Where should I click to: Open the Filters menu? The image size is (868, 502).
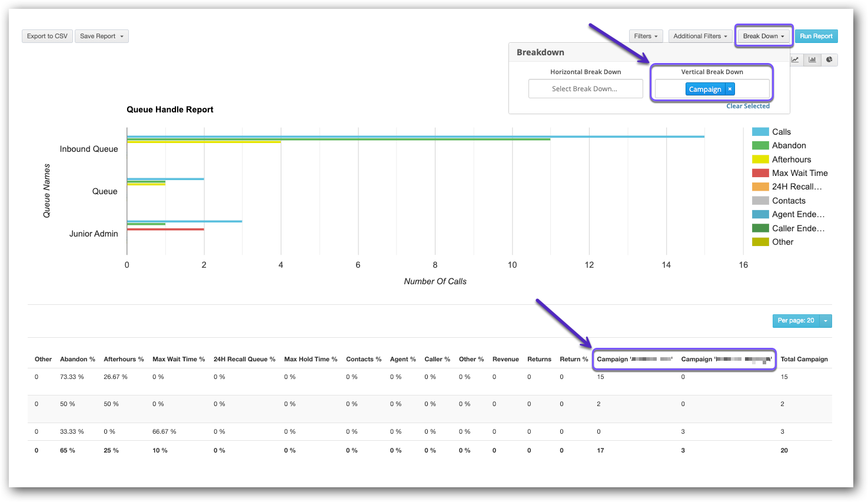click(646, 36)
